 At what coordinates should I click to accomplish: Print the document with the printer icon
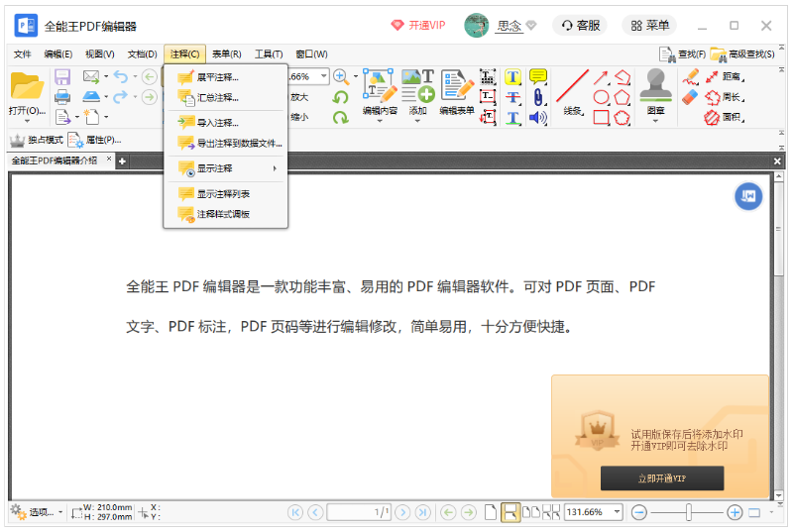(x=62, y=96)
